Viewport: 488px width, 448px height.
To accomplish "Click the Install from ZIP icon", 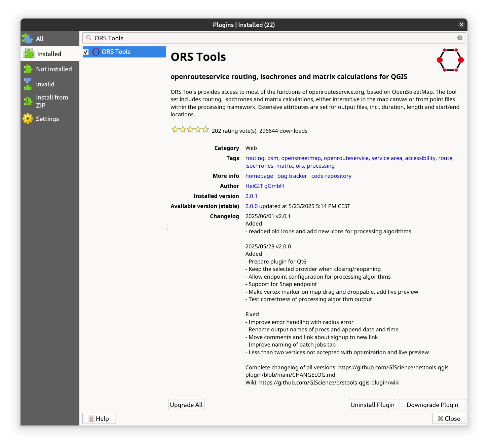I will tap(28, 101).
